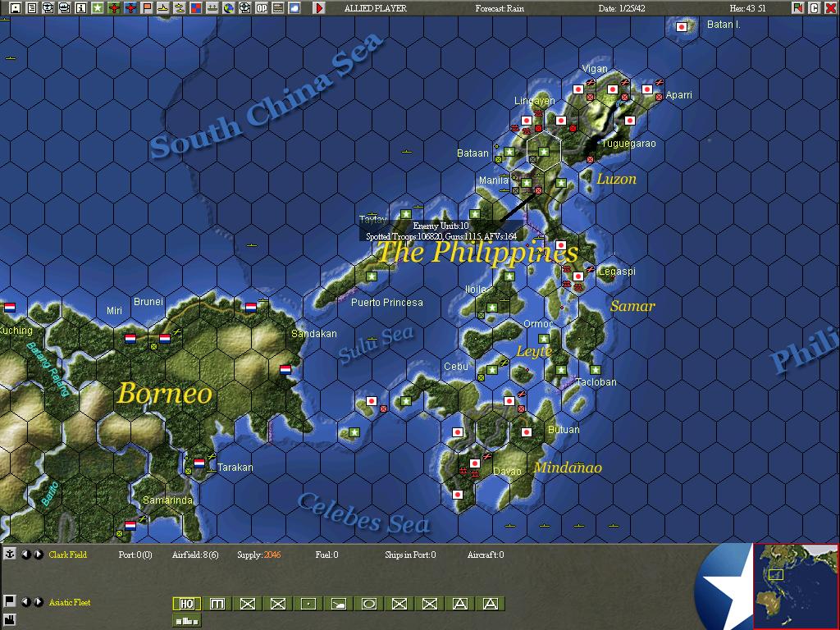Select previous unit with left arrow by Asiatic Fleet

[x=26, y=601]
